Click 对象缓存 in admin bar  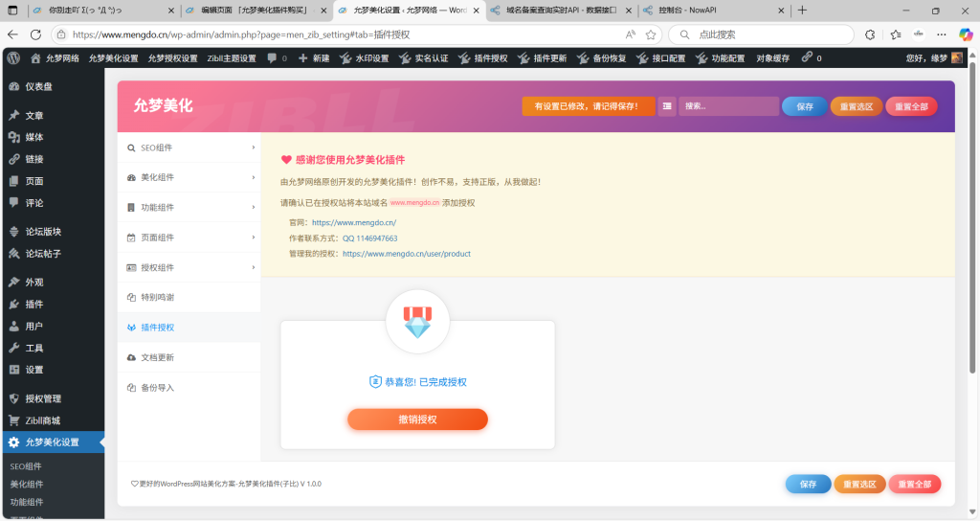[773, 58]
